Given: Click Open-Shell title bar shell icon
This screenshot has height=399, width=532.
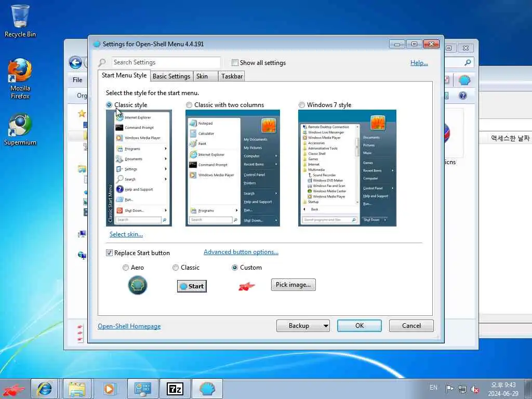Looking at the screenshot, I should tap(97, 44).
